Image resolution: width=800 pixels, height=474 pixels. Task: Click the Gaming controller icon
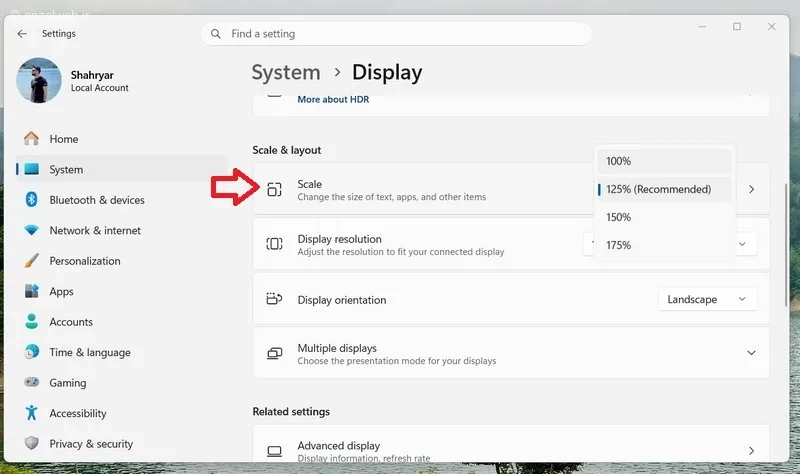(x=31, y=382)
